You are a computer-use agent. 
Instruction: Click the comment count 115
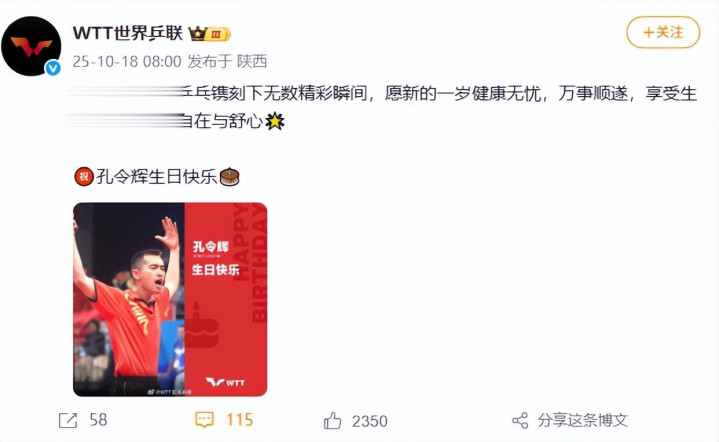239,420
